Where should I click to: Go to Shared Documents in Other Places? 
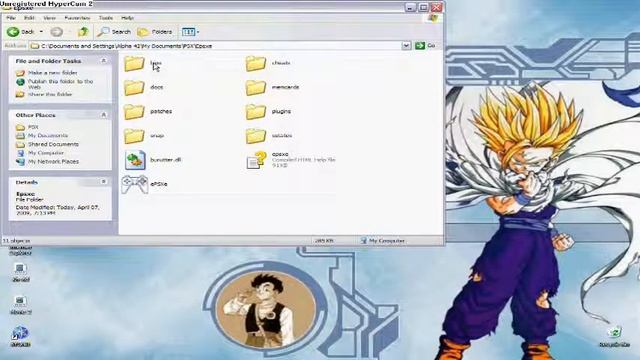pyautogui.click(x=53, y=144)
